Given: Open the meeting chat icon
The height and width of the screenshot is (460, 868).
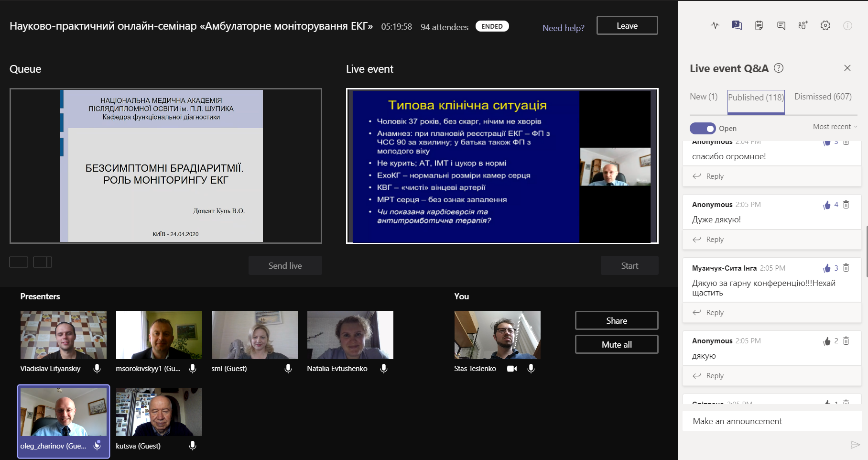Looking at the screenshot, I should (781, 25).
